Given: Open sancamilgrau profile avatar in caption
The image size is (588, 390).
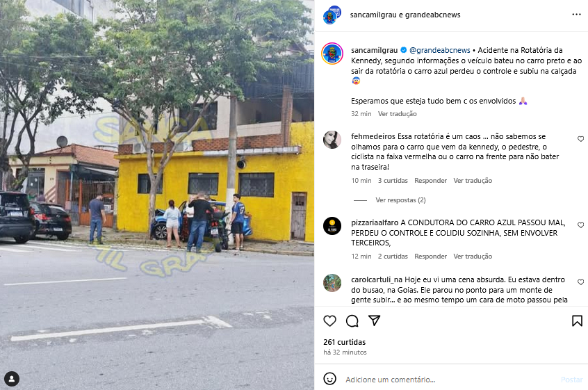Looking at the screenshot, I should 332,54.
